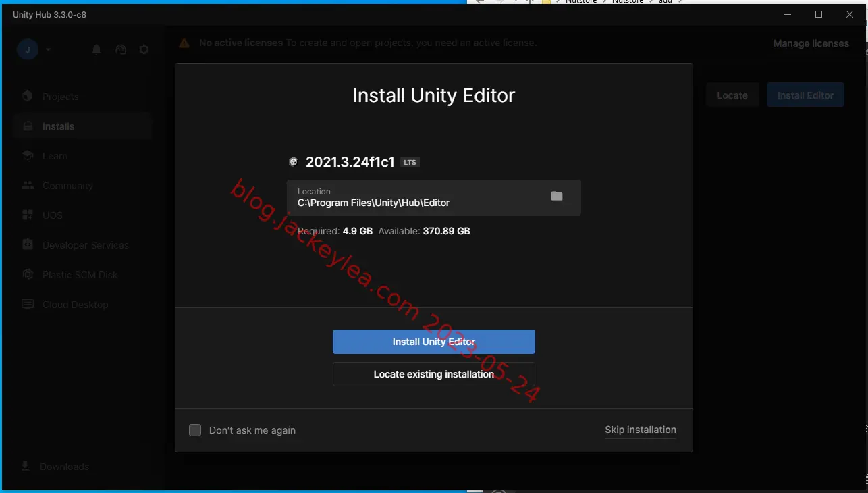Open Cloud Desktop section
Image resolution: width=868 pixels, height=493 pixels.
[x=82, y=305]
